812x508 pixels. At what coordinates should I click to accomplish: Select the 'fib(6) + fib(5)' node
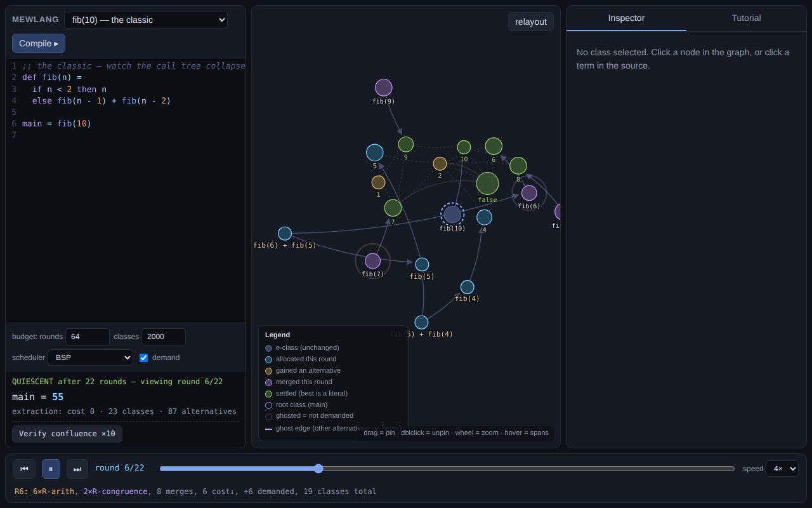(x=285, y=234)
